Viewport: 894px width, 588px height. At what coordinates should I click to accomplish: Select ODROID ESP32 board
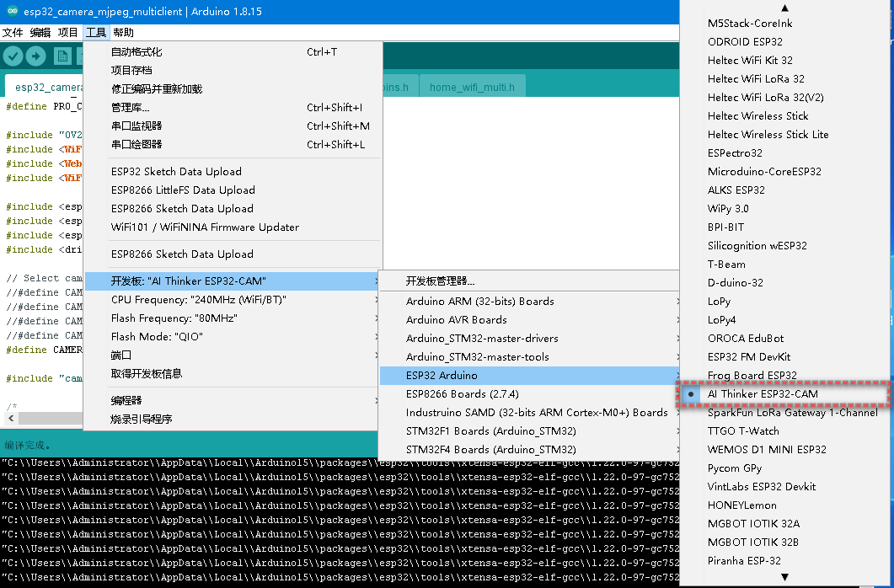[784, 41]
